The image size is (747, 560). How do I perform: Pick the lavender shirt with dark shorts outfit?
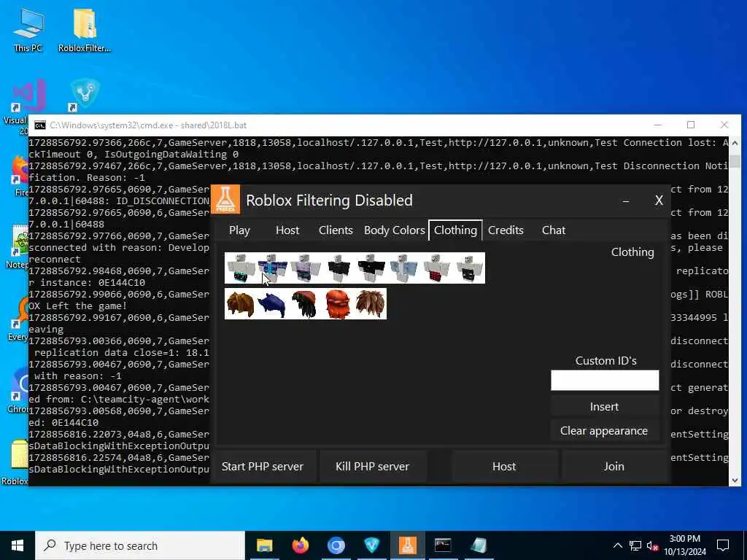(306, 268)
